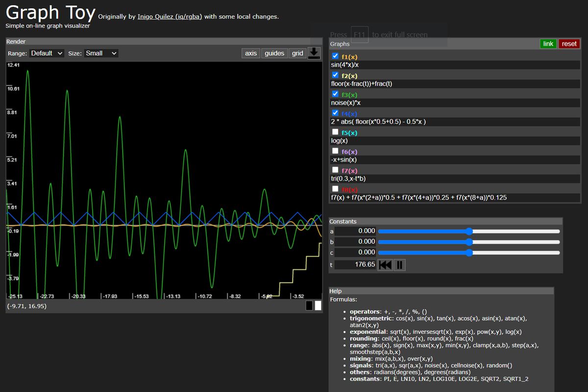Pause the time animation
This screenshot has height=392, width=588.
click(x=399, y=265)
